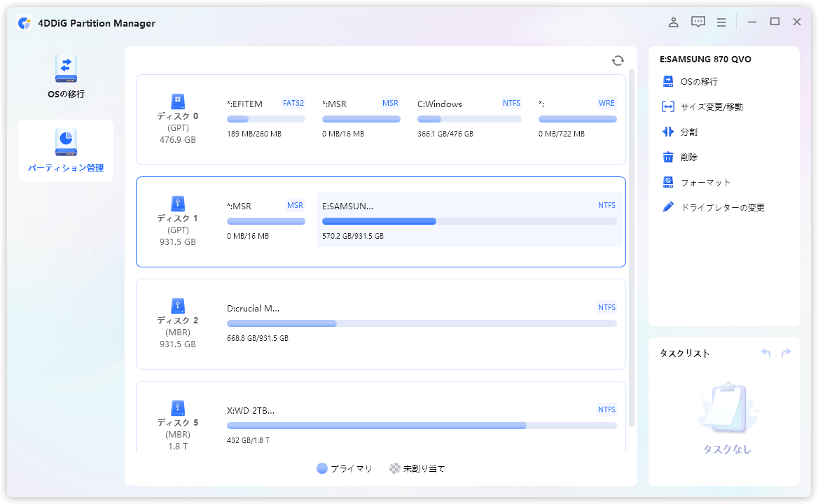Click the OSの移行 icon in right panel
818x504 pixels.
coord(667,81)
